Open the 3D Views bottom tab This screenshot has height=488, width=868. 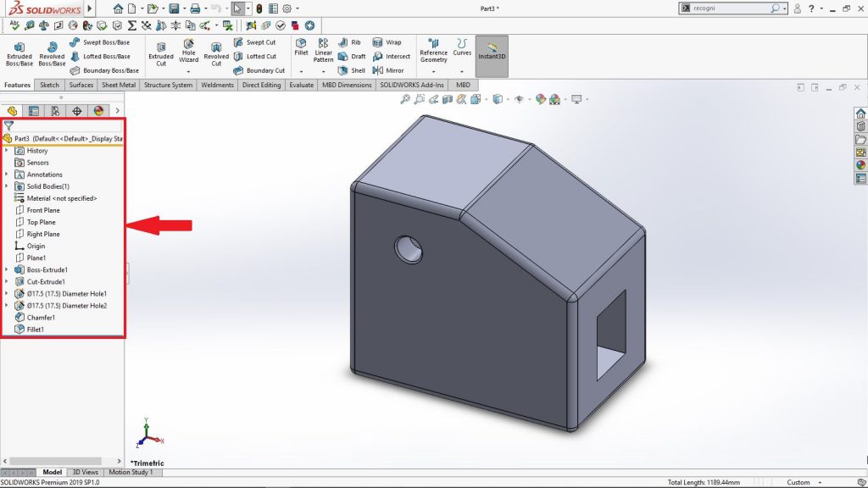86,473
